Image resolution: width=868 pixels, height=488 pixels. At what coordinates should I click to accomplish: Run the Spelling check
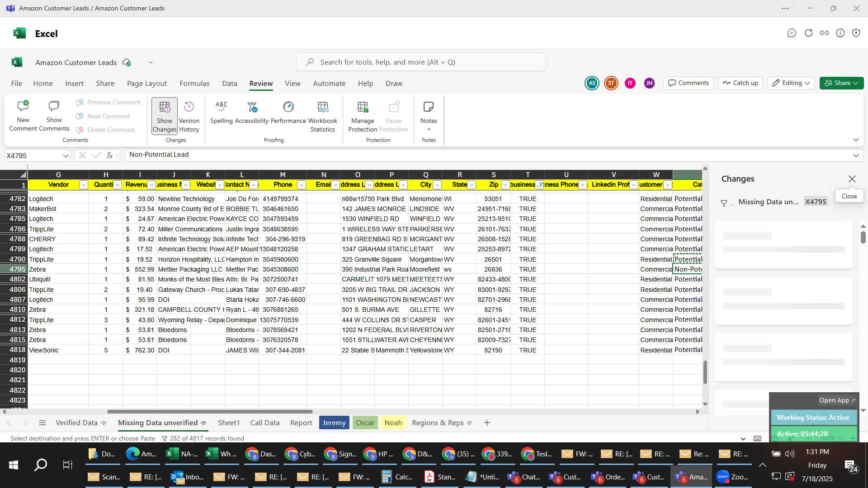pos(222,112)
